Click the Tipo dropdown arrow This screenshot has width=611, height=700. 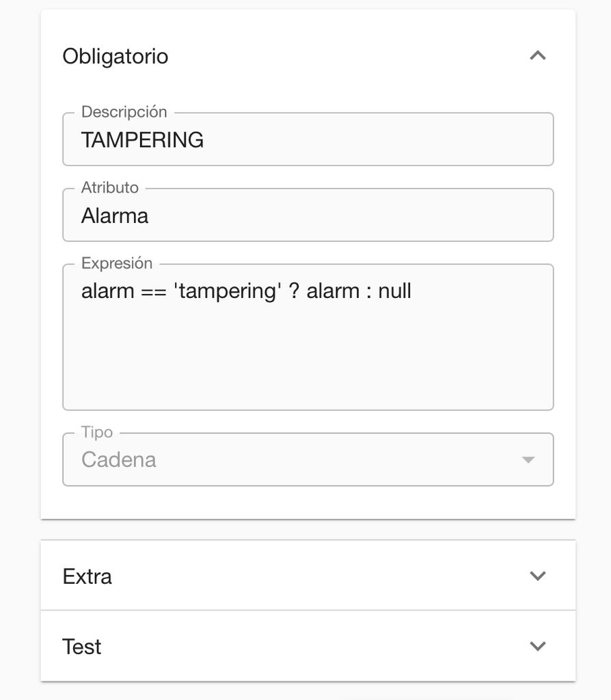(528, 460)
